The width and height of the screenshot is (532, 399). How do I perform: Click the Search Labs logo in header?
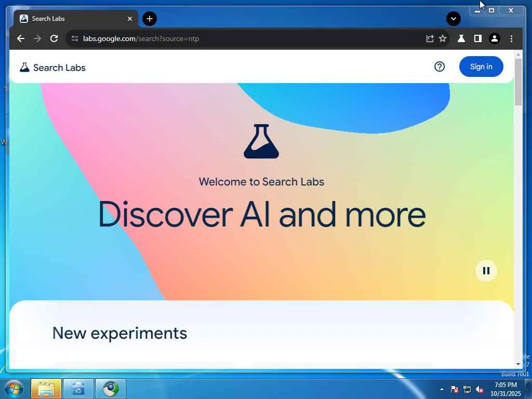[52, 68]
